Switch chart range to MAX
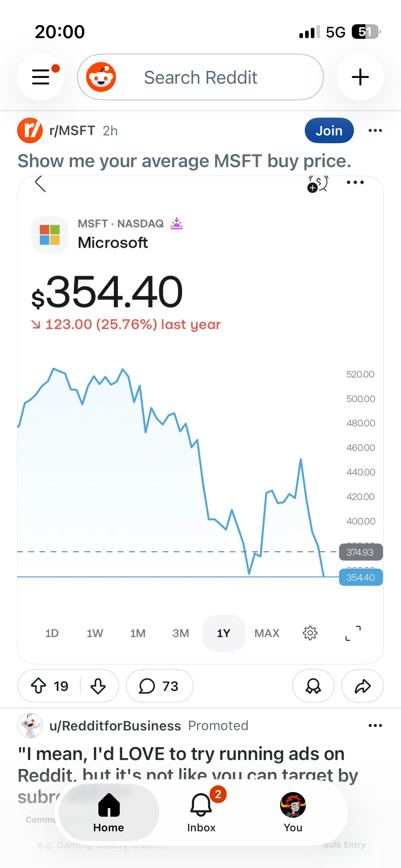The width and height of the screenshot is (401, 868). click(267, 633)
